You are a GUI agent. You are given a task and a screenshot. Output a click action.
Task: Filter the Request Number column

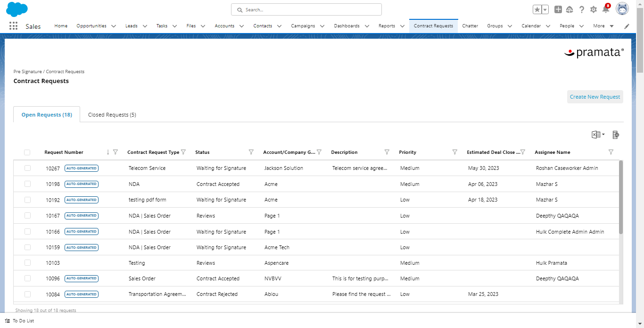pyautogui.click(x=116, y=152)
